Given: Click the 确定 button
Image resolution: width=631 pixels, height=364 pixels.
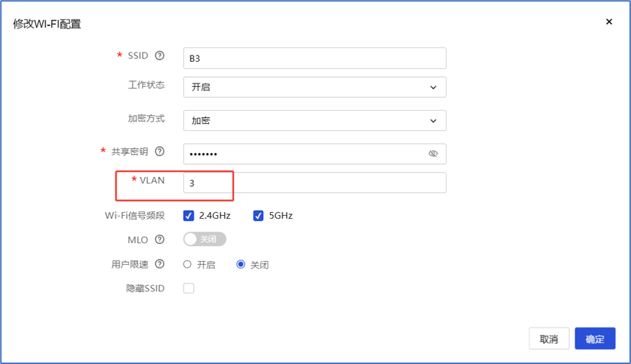Looking at the screenshot, I should point(594,339).
